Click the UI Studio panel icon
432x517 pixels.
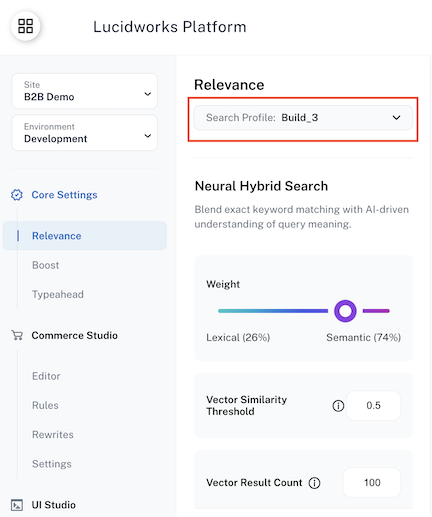pos(17,505)
